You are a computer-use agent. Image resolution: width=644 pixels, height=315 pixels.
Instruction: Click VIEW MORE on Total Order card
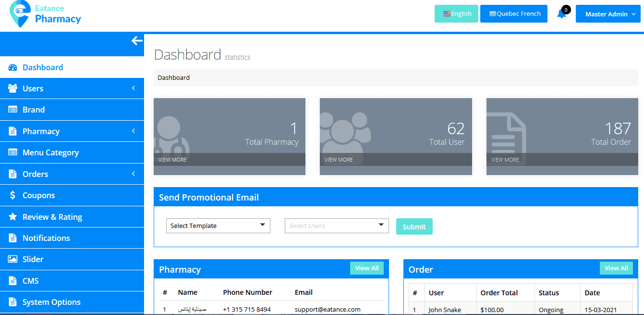tap(505, 159)
